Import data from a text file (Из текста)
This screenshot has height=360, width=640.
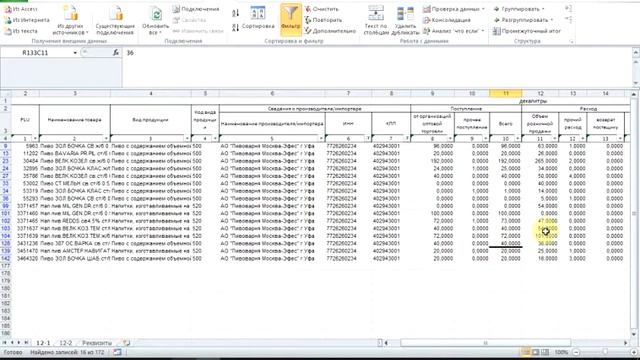pyautogui.click(x=21, y=31)
